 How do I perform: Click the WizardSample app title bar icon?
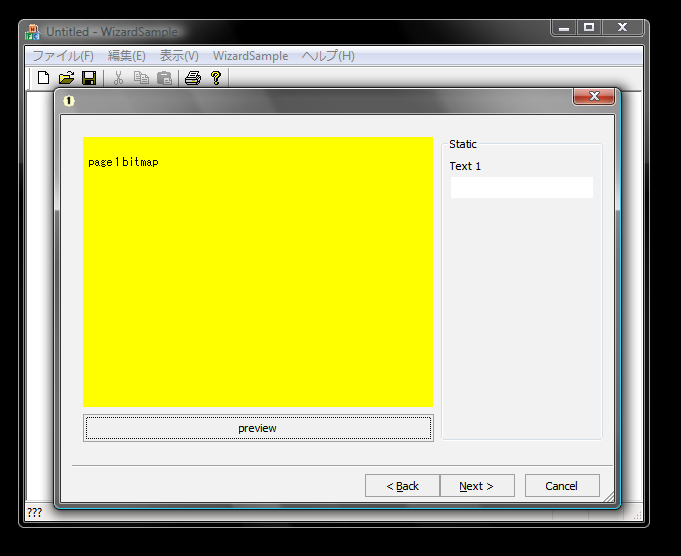tap(33, 32)
